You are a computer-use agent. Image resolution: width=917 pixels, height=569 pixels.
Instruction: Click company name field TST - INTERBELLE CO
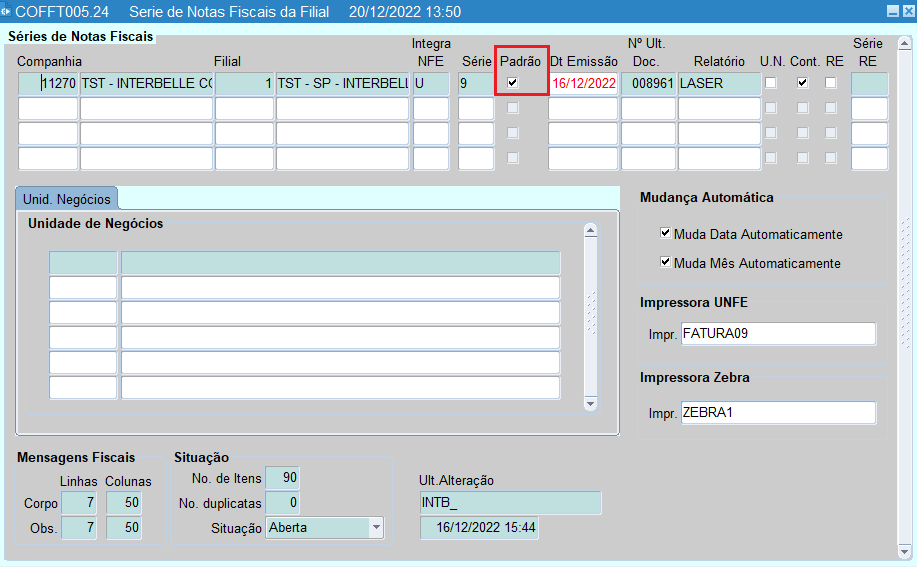(146, 84)
